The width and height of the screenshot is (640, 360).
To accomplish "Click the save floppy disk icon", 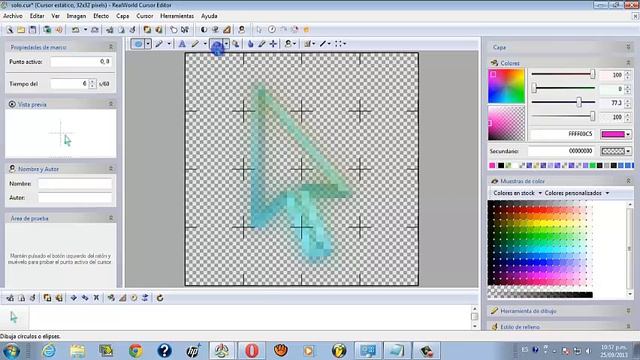I will click(x=33, y=30).
